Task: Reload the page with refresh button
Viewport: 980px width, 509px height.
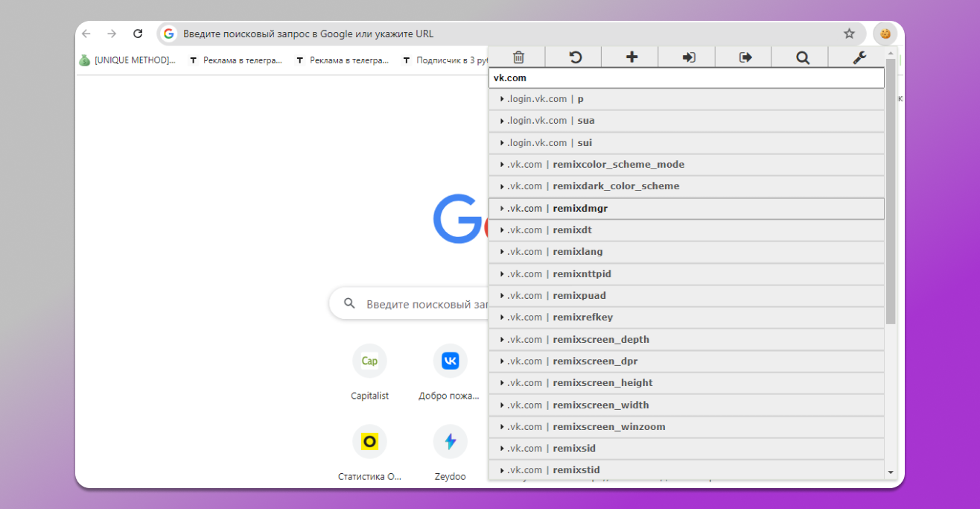Action: tap(138, 34)
